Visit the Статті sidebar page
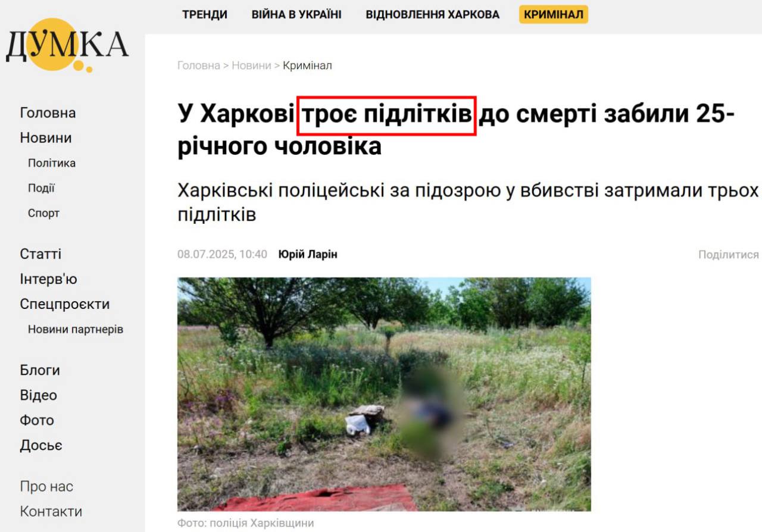Screen dimensions: 762x532 click(40, 254)
